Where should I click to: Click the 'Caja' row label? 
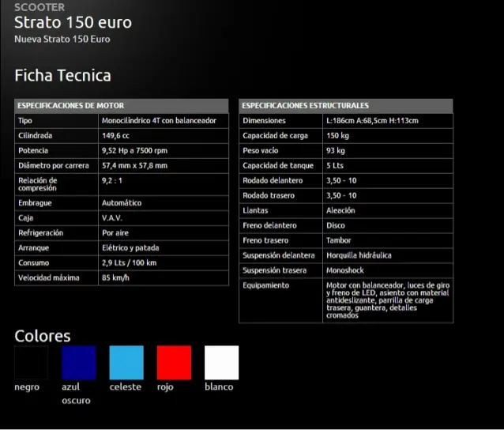[x=26, y=217]
